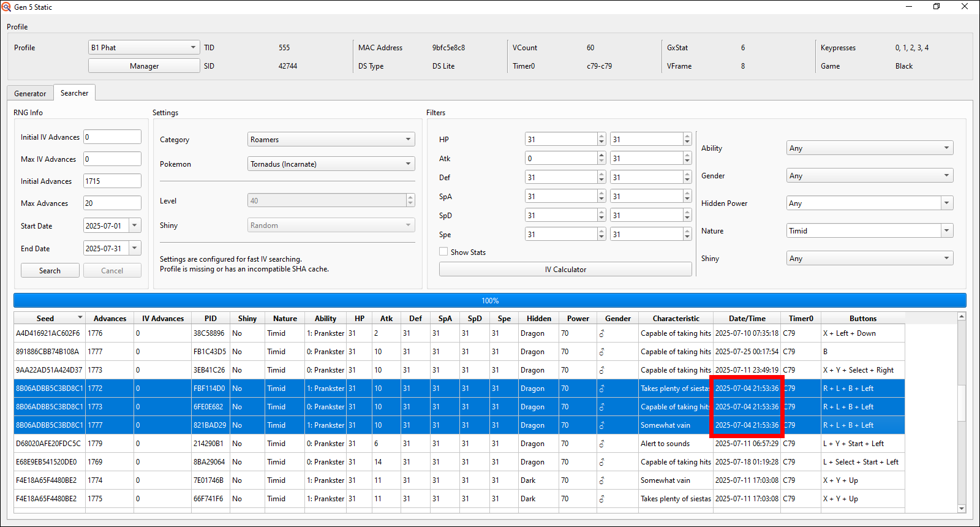Select the Searcher tab
This screenshot has width=980, height=527.
(x=74, y=93)
